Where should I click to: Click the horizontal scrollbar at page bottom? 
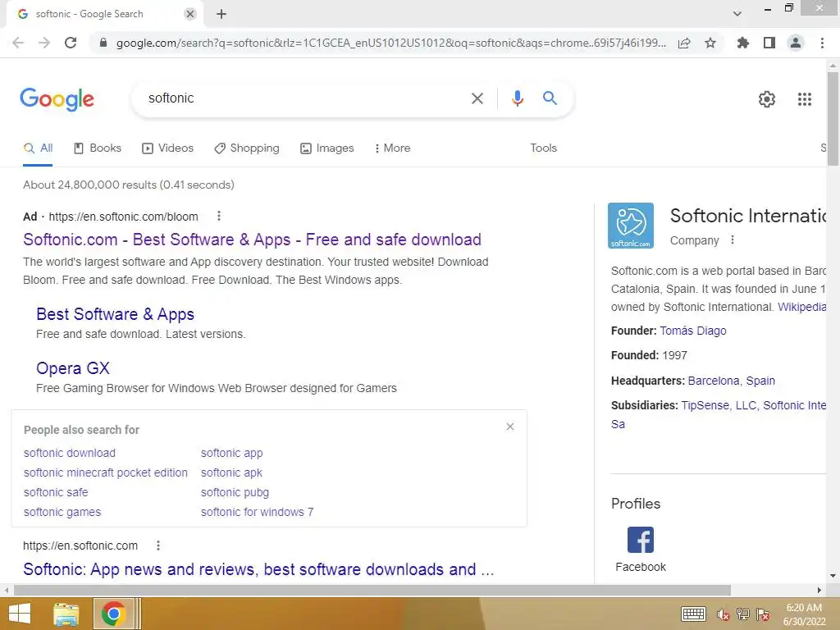[x=372, y=591]
